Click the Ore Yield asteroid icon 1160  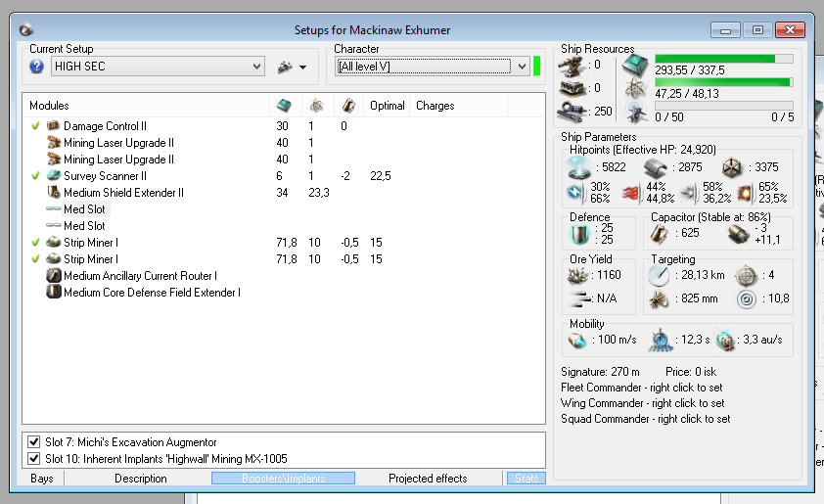[578, 275]
